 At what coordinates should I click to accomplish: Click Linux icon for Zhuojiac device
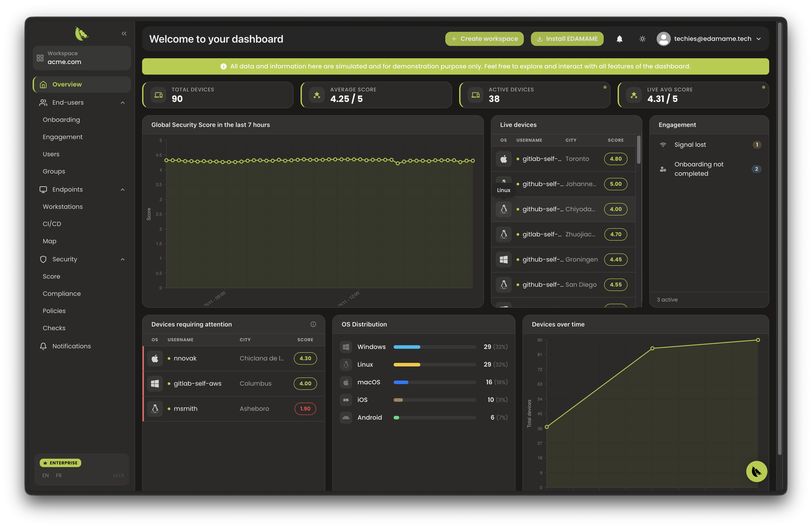coord(504,234)
